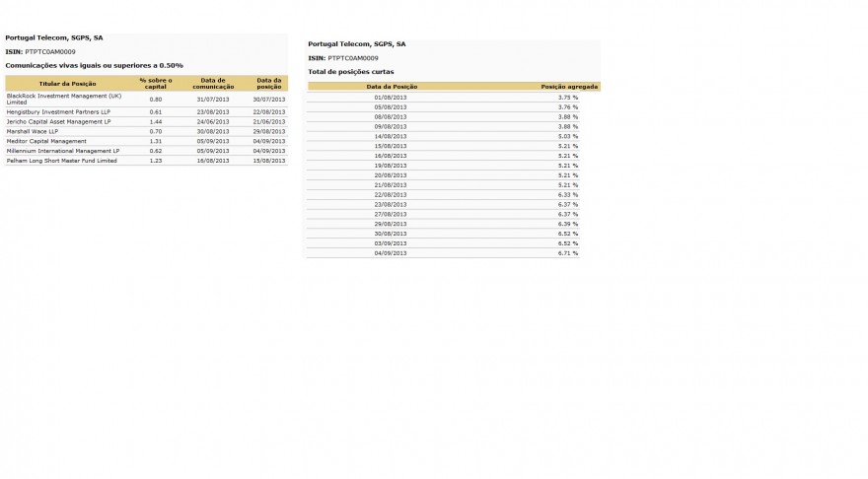
Task: Click 03/09/2013 in the short-positions table
Action: 391,243
